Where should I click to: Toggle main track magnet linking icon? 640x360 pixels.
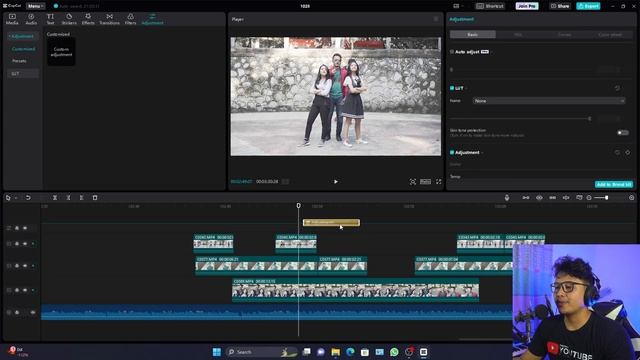[526, 198]
